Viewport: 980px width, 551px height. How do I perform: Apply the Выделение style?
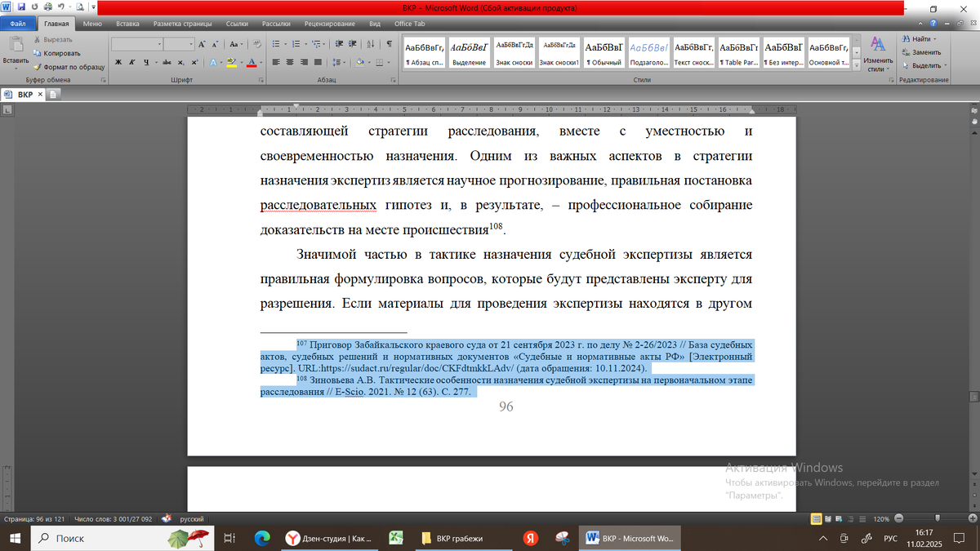tap(470, 54)
